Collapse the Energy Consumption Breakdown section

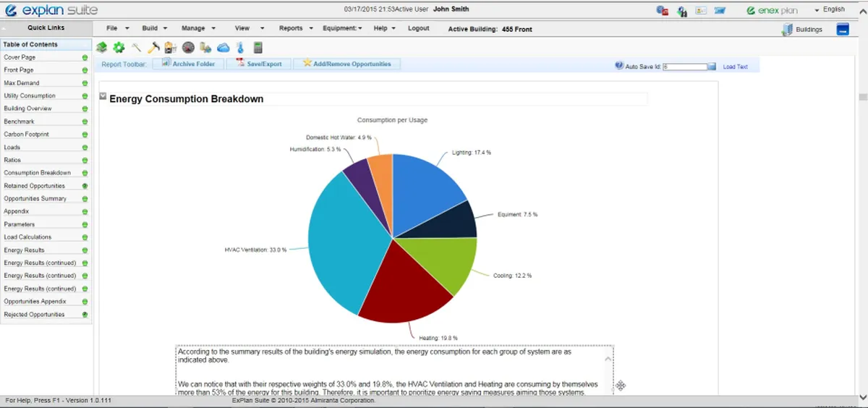[103, 96]
